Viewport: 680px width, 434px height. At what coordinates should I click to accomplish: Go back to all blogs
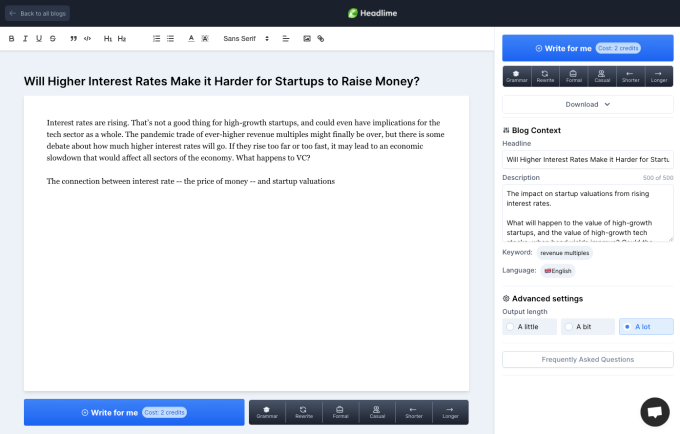(38, 12)
